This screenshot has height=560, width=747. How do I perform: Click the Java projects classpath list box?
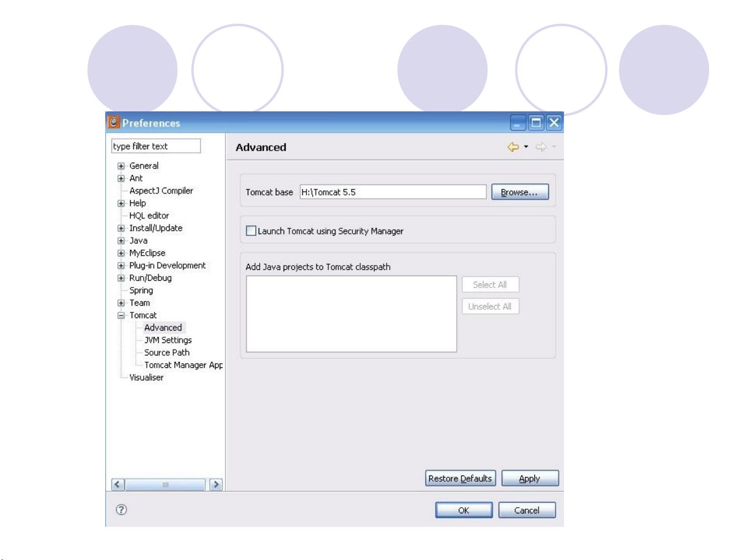click(351, 314)
